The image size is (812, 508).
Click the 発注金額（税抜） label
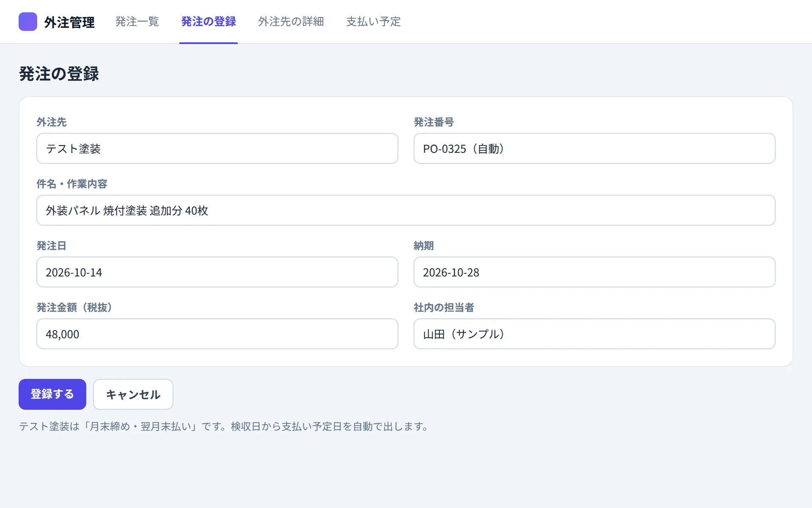pos(74,308)
